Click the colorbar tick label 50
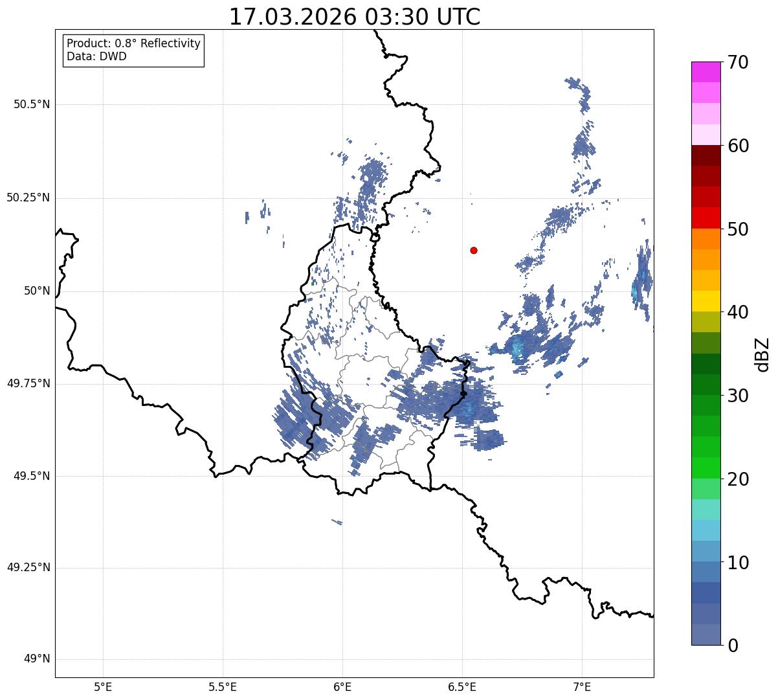 738,229
